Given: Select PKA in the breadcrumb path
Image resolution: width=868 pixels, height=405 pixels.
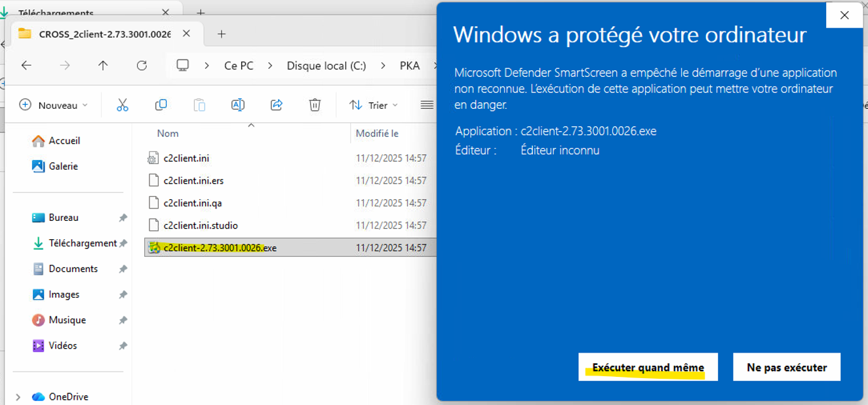Looking at the screenshot, I should coord(410,66).
